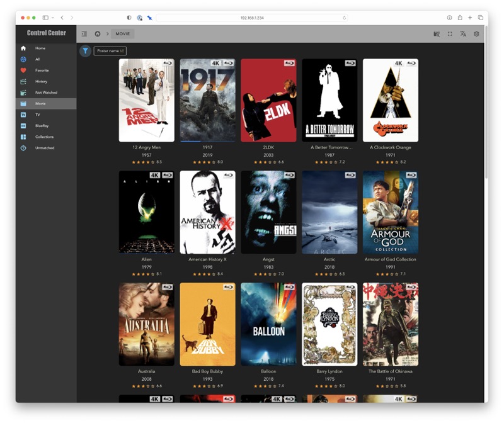Image resolution: width=504 pixels, height=423 pixels.
Task: Select the All library reel icon
Action: pos(23,59)
